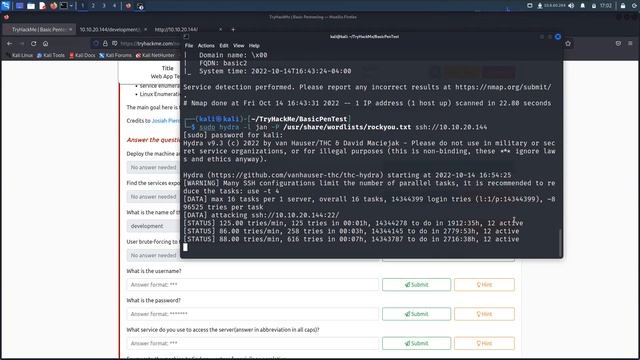640x360 pixels.
Task: Open the terminal File menu
Action: 189,46
